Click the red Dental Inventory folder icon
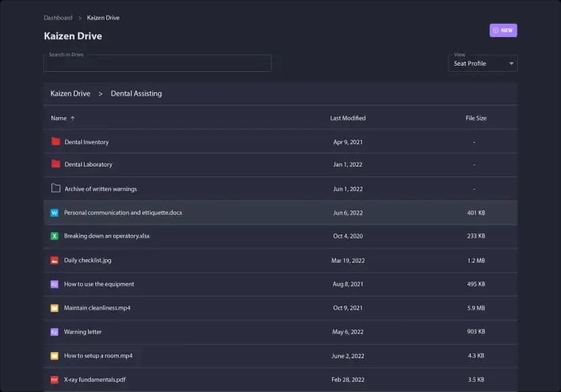The width and height of the screenshot is (561, 392). 56,141
